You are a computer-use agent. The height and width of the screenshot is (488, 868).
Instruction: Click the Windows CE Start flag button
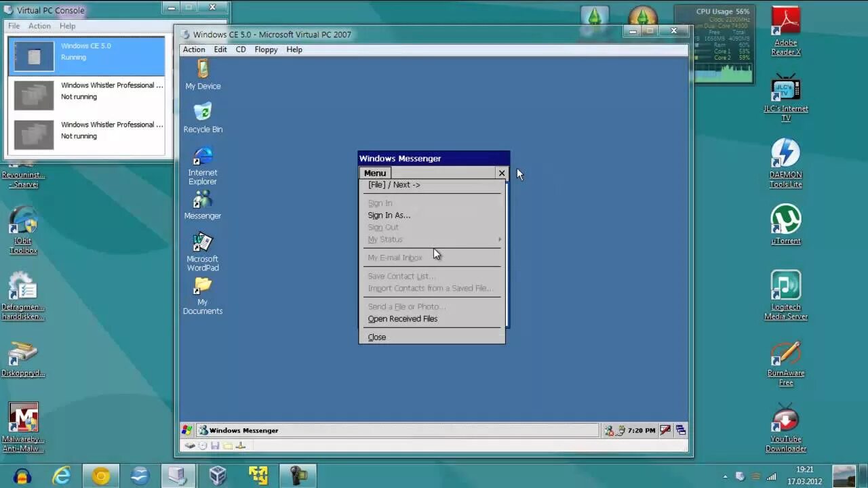click(187, 430)
